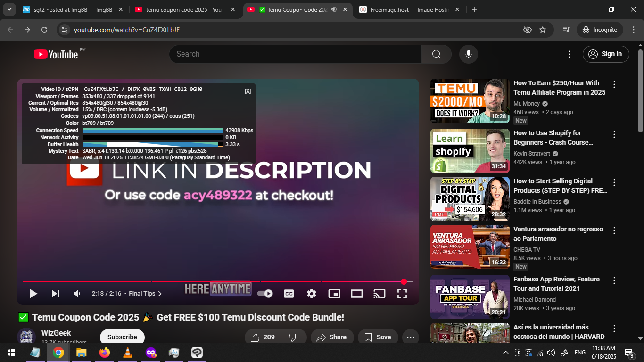
Task: Go to YouTube home via logo
Action: pos(56,54)
